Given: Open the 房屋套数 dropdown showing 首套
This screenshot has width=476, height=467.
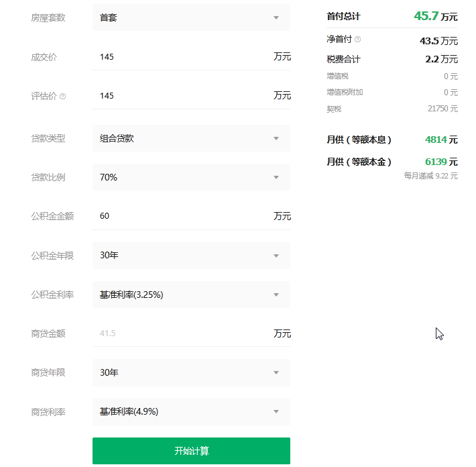Looking at the screenshot, I should point(191,17).
